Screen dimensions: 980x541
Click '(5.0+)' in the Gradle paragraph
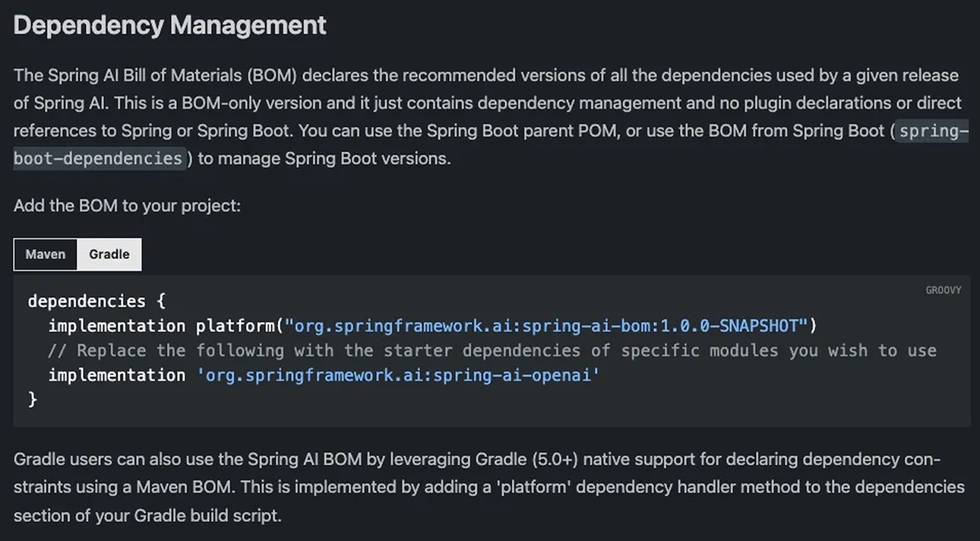click(x=554, y=460)
